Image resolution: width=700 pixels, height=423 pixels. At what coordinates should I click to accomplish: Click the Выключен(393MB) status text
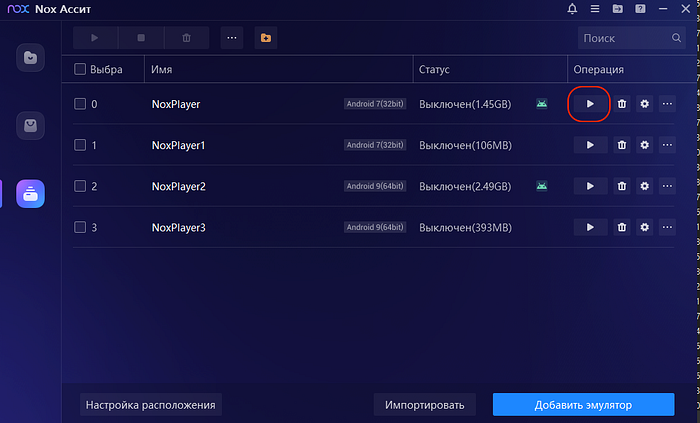465,228
